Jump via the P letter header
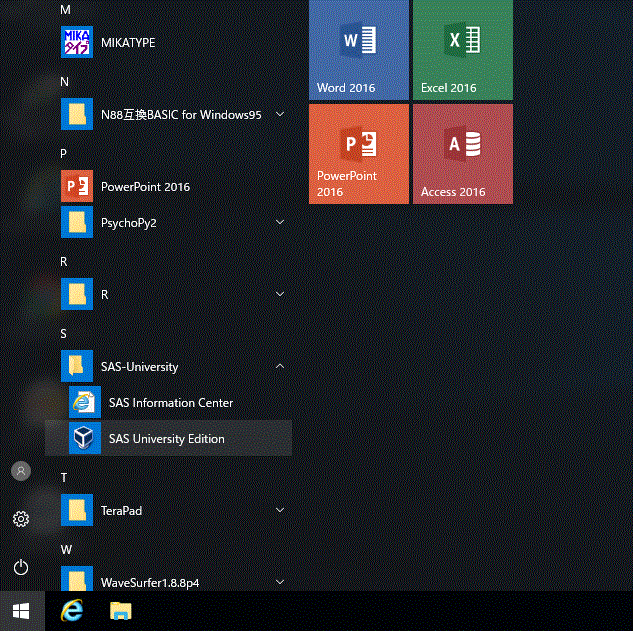 [63, 153]
